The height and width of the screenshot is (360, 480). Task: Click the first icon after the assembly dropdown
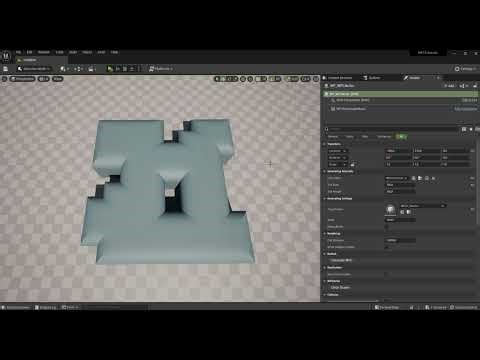414,178
